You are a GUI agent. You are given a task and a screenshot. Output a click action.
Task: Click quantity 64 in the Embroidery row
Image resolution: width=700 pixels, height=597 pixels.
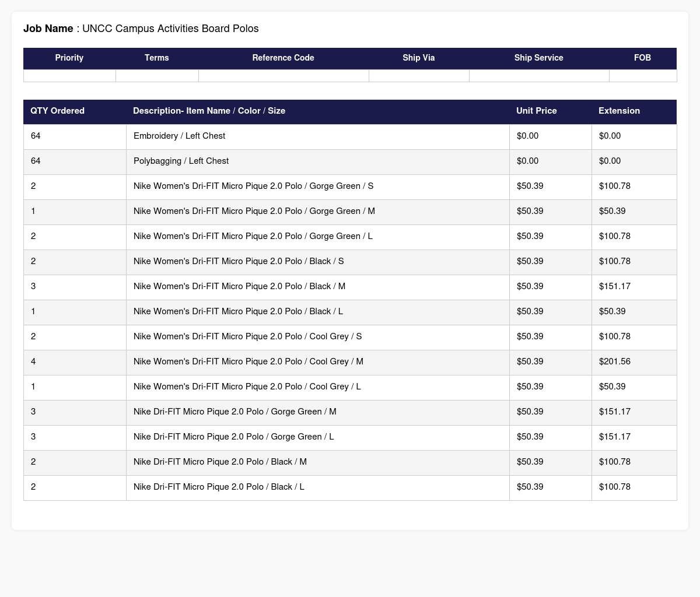(36, 136)
